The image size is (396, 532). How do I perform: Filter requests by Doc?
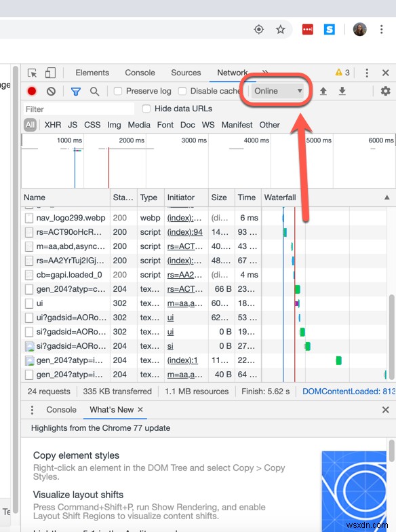187,125
